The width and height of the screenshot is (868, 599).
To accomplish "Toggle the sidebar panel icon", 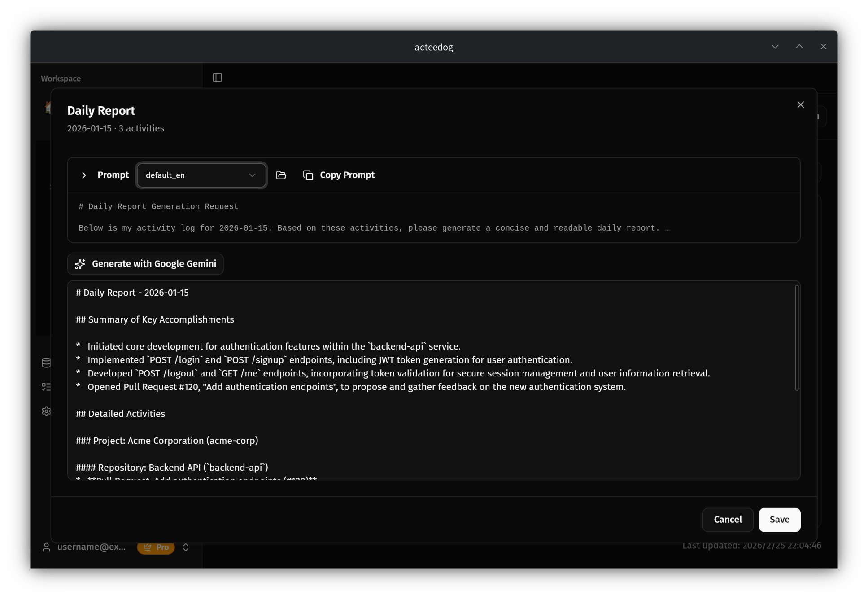I will [x=217, y=78].
